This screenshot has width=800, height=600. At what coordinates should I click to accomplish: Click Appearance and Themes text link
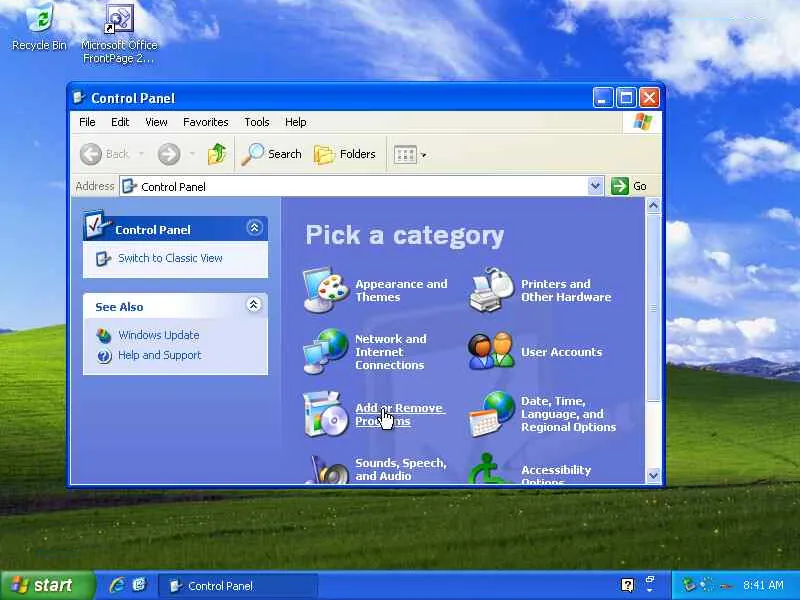[x=401, y=290]
